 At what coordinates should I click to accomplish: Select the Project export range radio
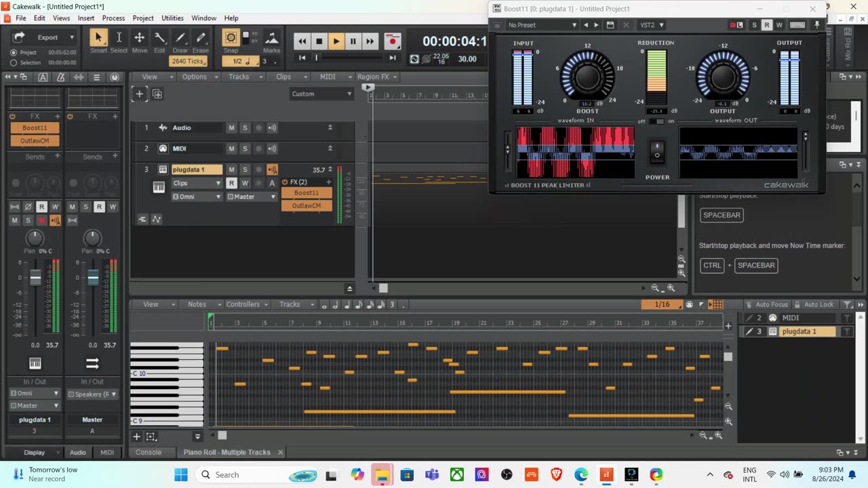[x=14, y=52]
